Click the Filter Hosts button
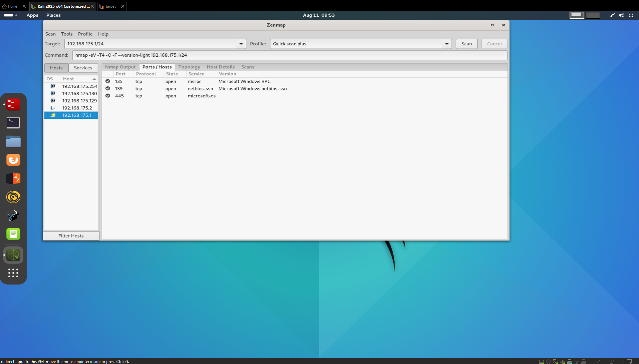The image size is (639, 364). point(71,236)
